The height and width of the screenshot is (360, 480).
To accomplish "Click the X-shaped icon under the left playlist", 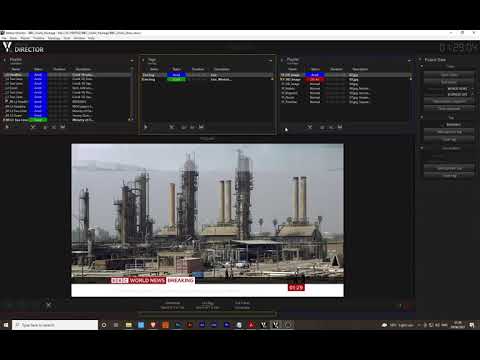I will click(33, 127).
